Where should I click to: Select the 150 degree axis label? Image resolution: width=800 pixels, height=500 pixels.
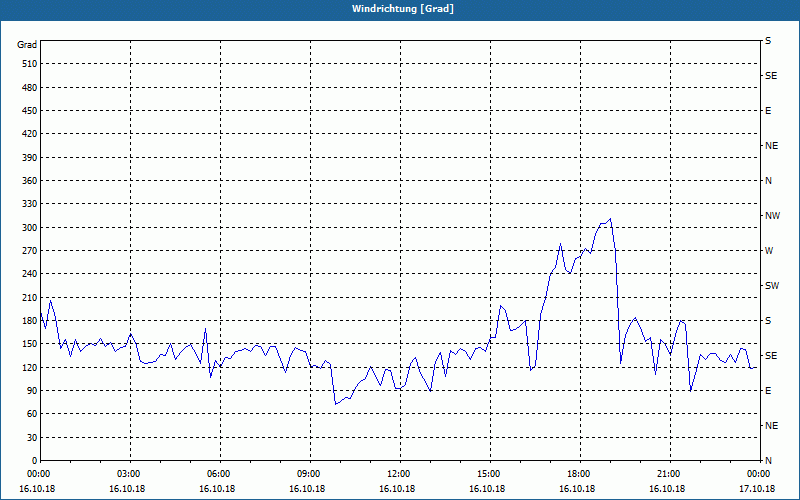click(x=29, y=344)
